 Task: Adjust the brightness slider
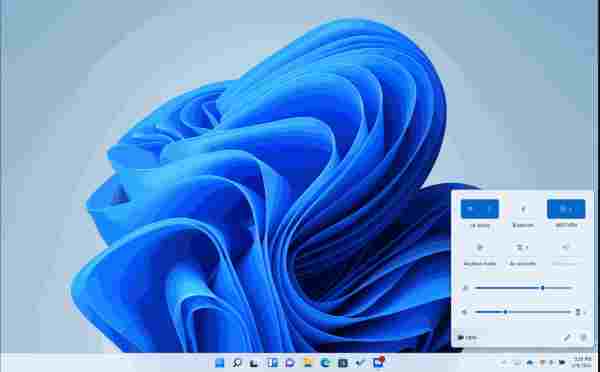(523, 288)
